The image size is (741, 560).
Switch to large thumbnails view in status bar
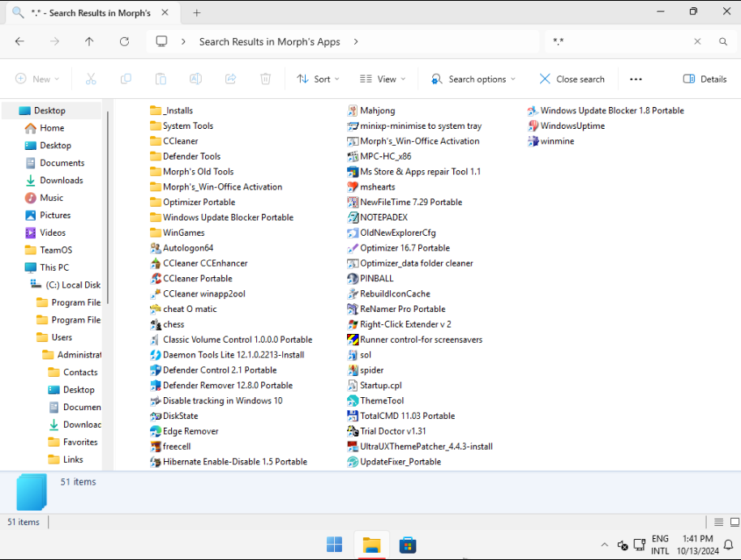735,522
